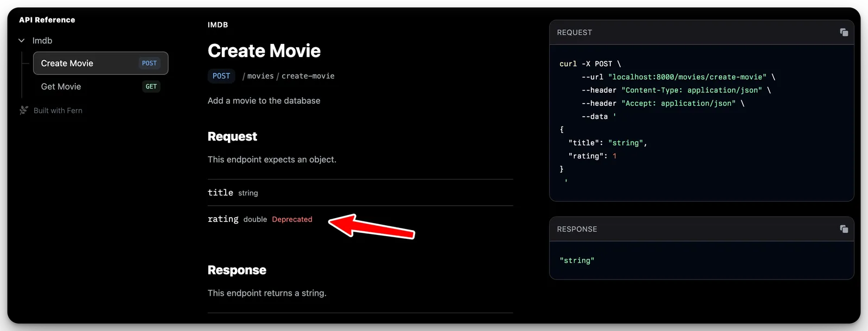
Task: Click 'This endpoint expects an object.' text
Action: tap(272, 160)
